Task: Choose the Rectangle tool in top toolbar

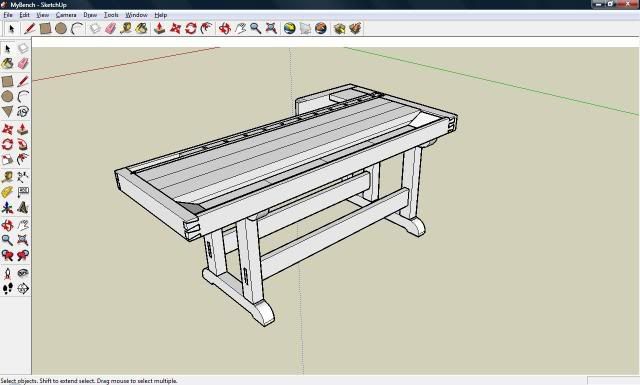Action: [x=45, y=29]
